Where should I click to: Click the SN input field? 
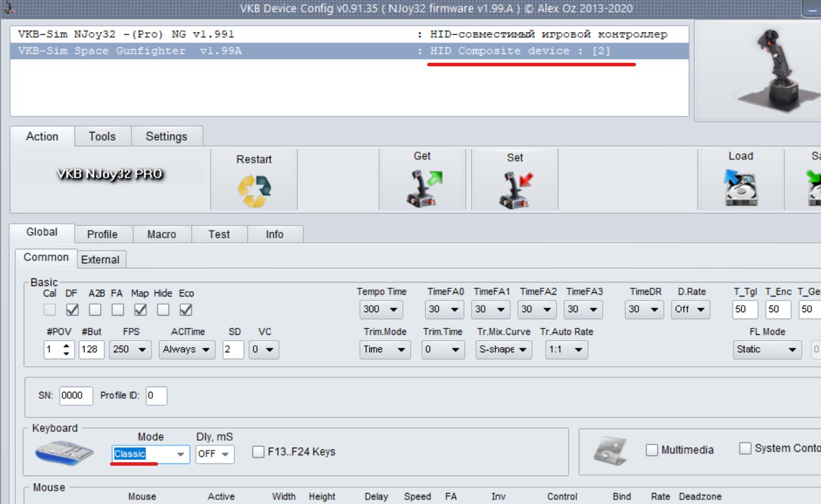76,395
